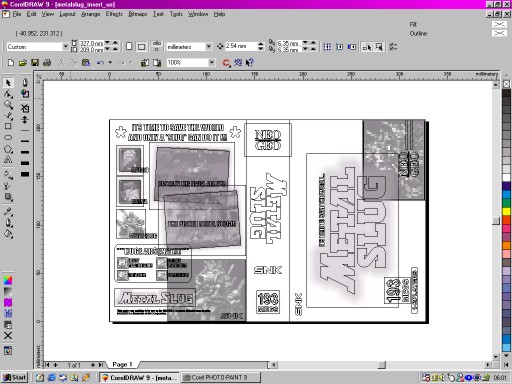Open file with folder icon
The width and height of the screenshot is (512, 384).
[x=23, y=62]
